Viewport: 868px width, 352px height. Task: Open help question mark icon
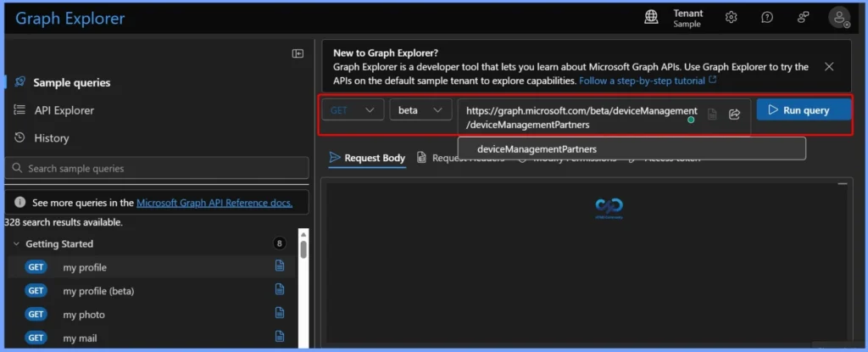click(x=766, y=18)
